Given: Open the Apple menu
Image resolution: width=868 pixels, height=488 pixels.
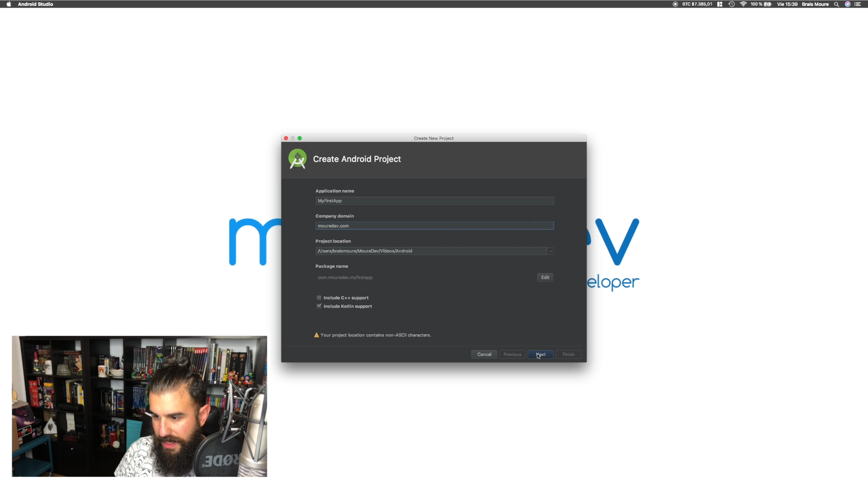Looking at the screenshot, I should point(9,4).
